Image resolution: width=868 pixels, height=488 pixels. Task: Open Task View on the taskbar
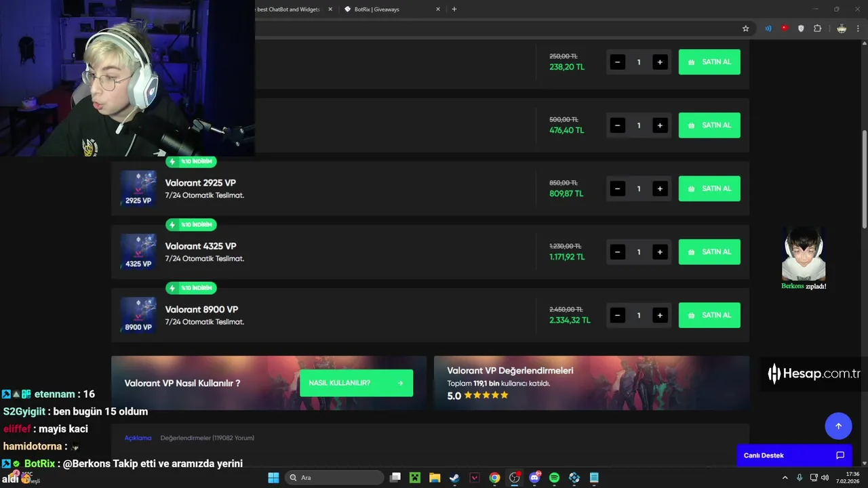(395, 478)
